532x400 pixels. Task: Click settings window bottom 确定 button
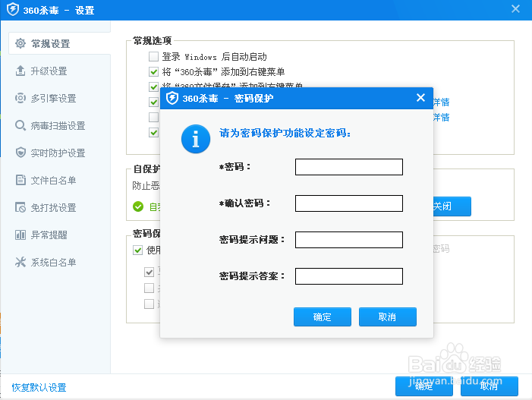pos(424,386)
